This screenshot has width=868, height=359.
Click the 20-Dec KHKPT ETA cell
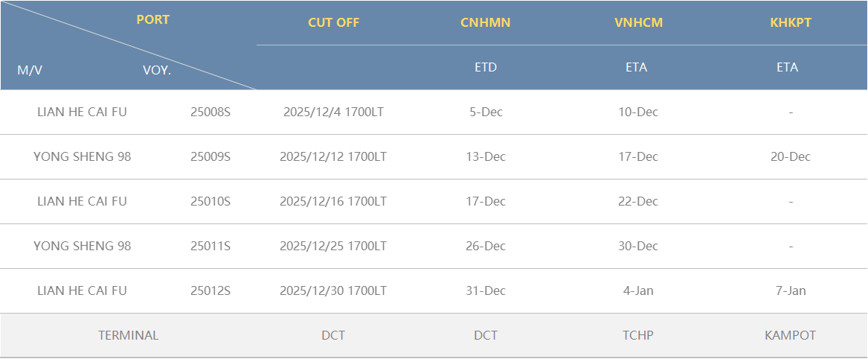[791, 157]
